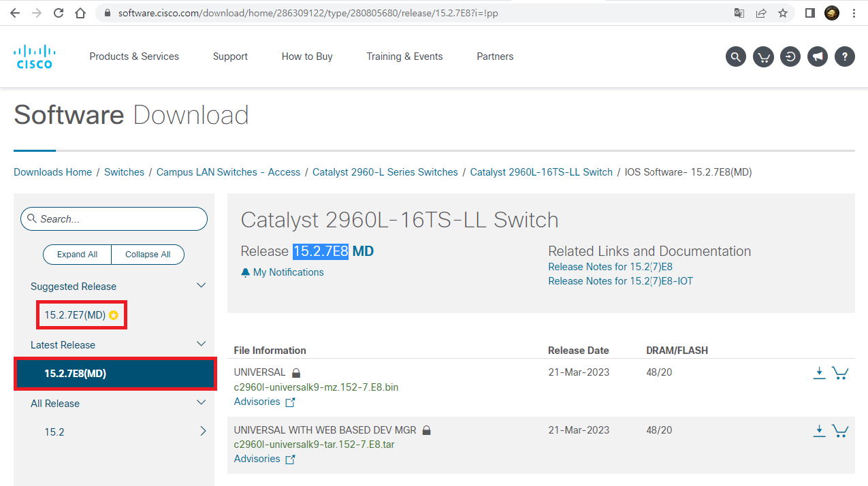The image size is (868, 486).
Task: Collapse the Latest Release section
Action: coord(201,344)
